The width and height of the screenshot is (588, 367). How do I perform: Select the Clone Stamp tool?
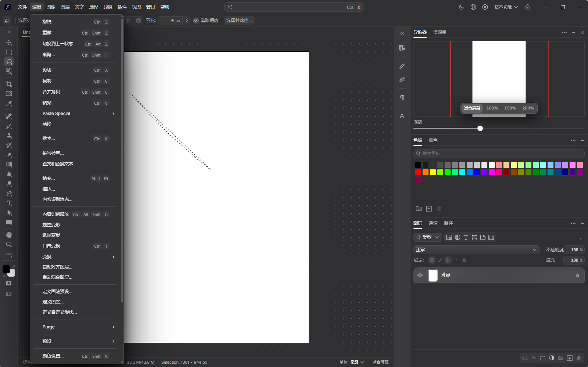pyautogui.click(x=9, y=136)
